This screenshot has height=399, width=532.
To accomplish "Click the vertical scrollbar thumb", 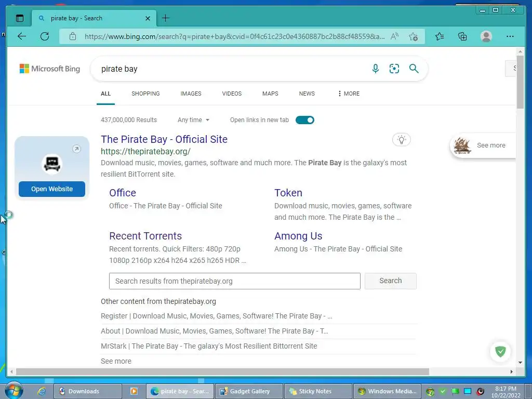I will coord(520,82).
